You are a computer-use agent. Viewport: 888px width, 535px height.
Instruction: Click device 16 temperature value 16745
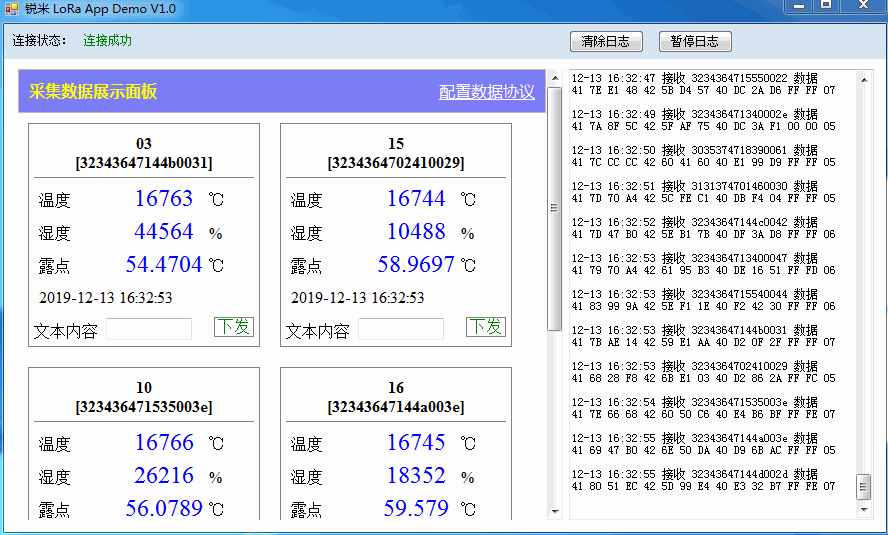[416, 443]
